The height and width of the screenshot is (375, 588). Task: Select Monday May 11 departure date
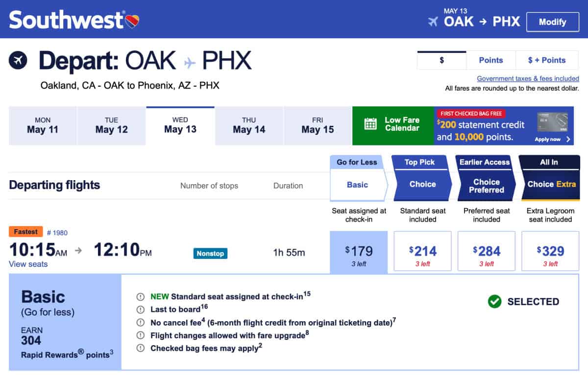coord(43,125)
